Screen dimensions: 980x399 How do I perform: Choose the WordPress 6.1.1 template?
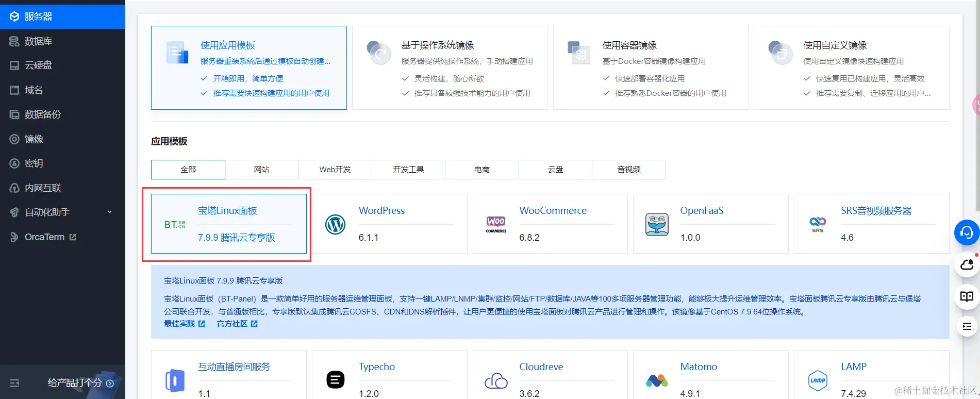(x=390, y=224)
